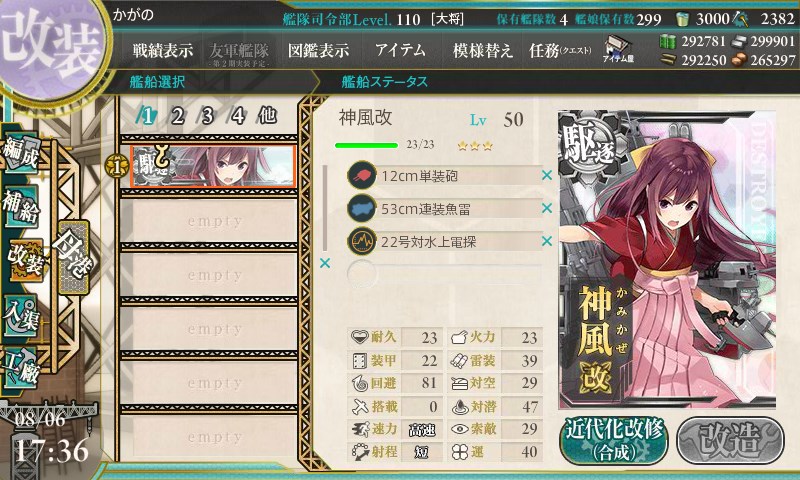800x480 pixels.
Task: Open the 戦績表示 records menu
Action: coord(163,50)
